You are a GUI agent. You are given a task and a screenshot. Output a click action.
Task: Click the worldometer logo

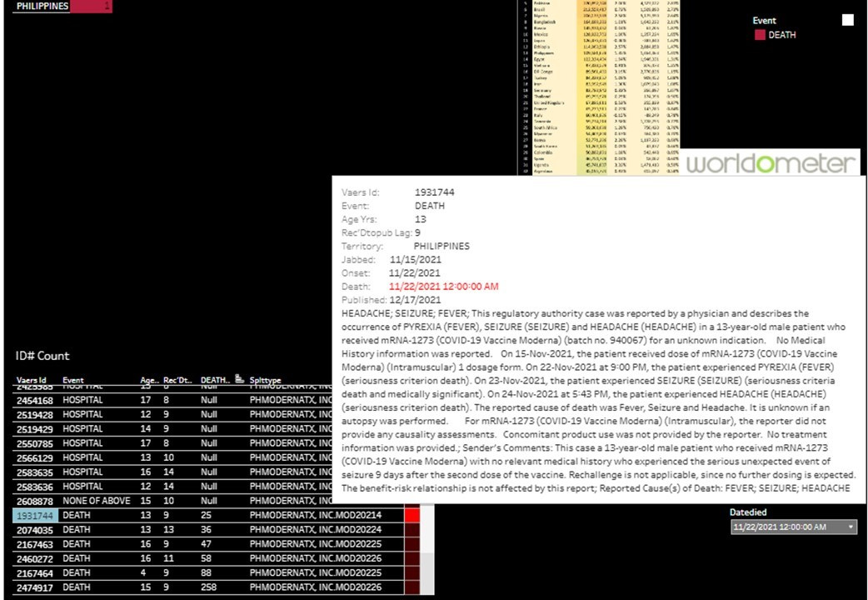tap(771, 163)
